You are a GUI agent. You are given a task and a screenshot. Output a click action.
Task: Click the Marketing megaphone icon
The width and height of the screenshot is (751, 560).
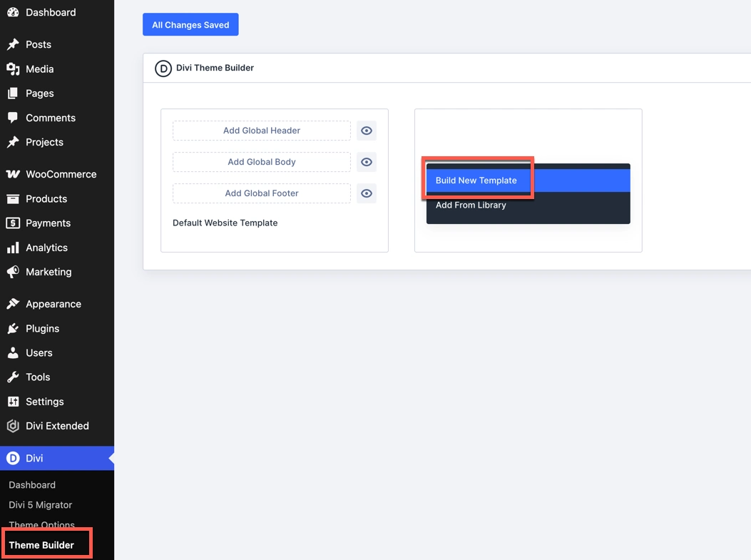point(13,272)
